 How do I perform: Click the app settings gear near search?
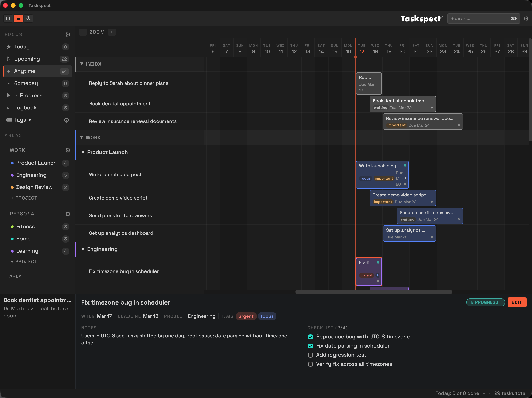click(526, 18)
